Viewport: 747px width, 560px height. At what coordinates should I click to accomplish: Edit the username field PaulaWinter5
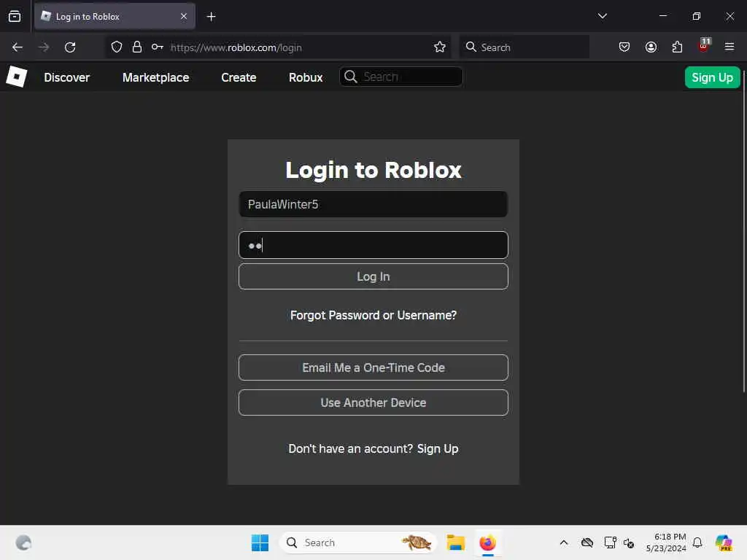click(x=373, y=204)
